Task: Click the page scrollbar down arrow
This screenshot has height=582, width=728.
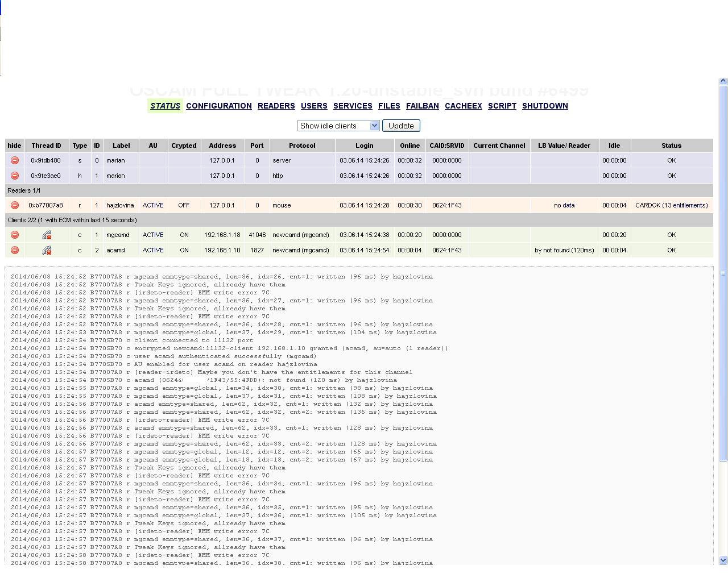Action: [723, 560]
